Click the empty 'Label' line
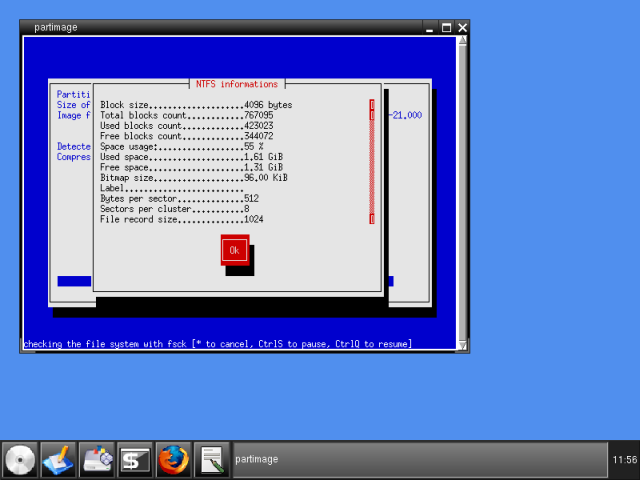This screenshot has width=640, height=480. pos(172,188)
